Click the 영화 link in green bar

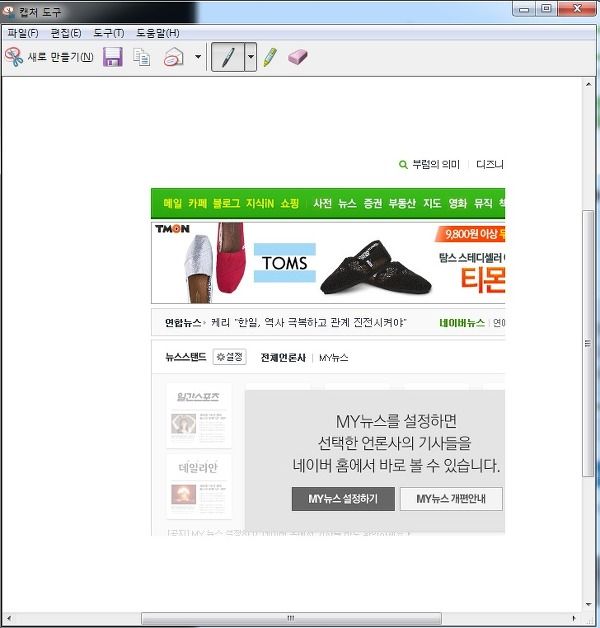coord(458,203)
